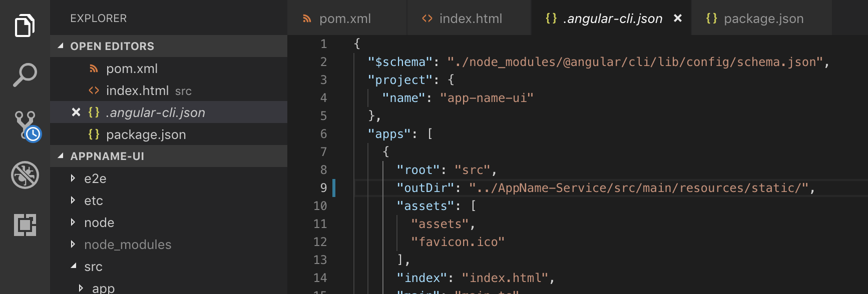Image resolution: width=868 pixels, height=294 pixels.
Task: Switch to the index.html tab
Action: tap(470, 18)
